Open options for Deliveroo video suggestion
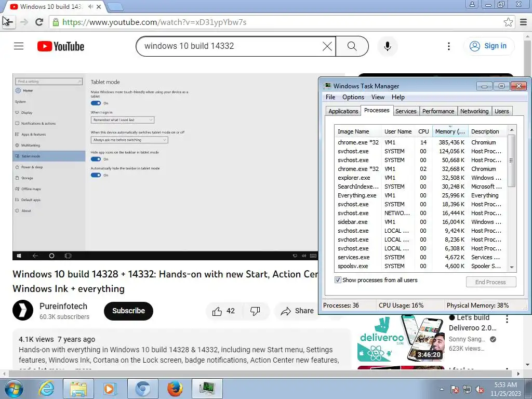This screenshot has width=532, height=399. pos(507,319)
